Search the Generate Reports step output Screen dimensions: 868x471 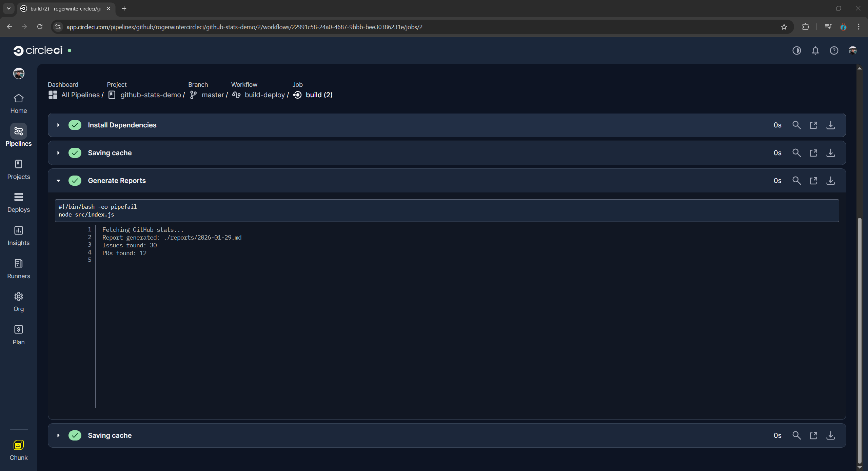click(797, 181)
